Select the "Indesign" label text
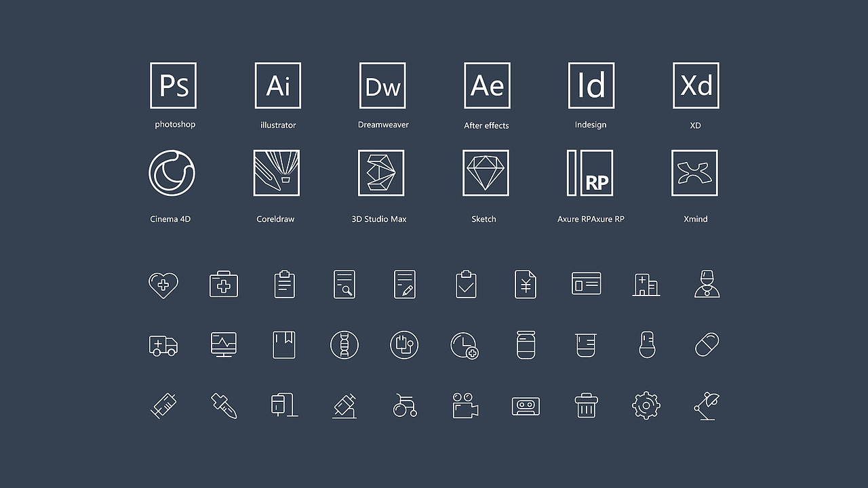The height and width of the screenshot is (488, 868). click(x=591, y=125)
